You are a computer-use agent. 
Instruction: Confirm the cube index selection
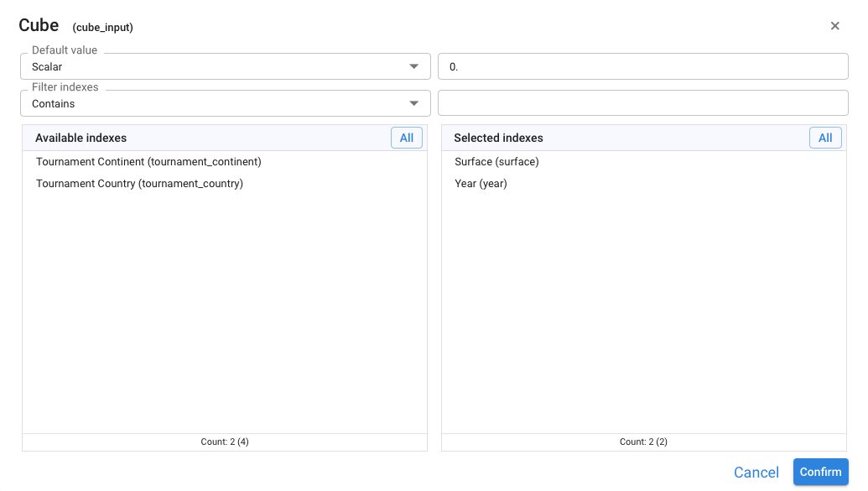coord(820,472)
